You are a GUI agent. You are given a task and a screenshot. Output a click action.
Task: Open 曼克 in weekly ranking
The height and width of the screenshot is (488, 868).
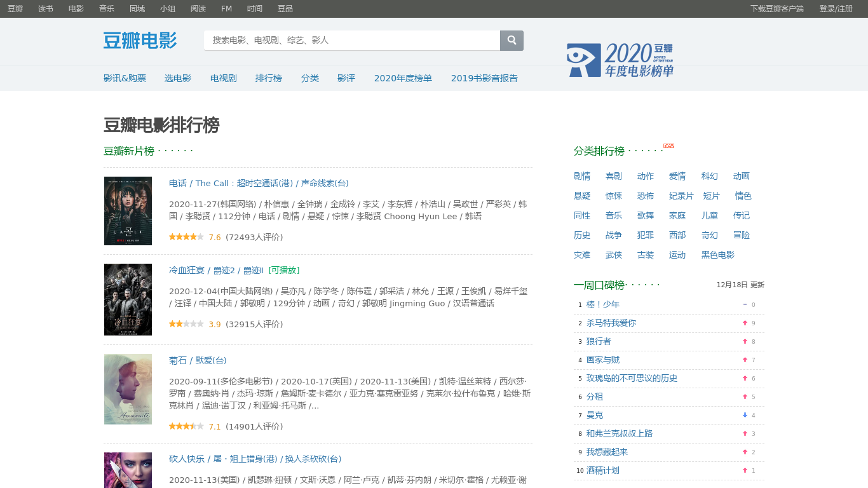(x=595, y=415)
